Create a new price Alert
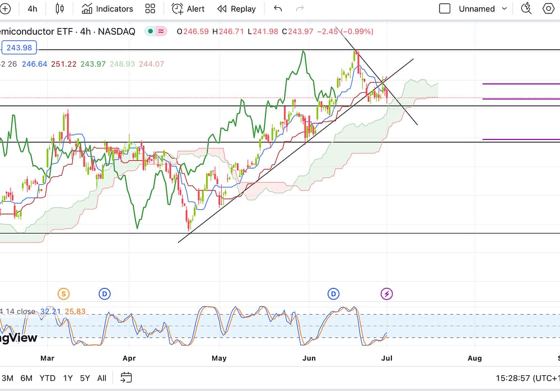 188,8
